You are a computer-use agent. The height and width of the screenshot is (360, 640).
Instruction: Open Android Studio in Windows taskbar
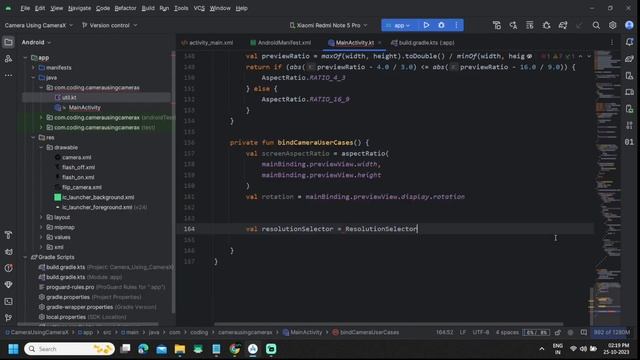[253, 349]
